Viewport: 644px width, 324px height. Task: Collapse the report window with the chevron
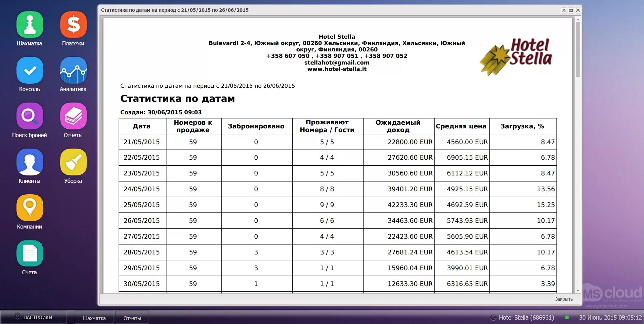point(563,10)
